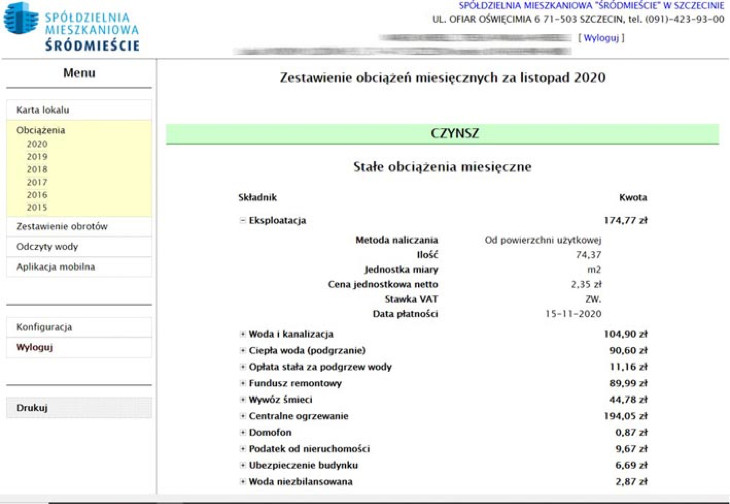
Task: Open Karta lokalu in the menu
Action: 43,110
